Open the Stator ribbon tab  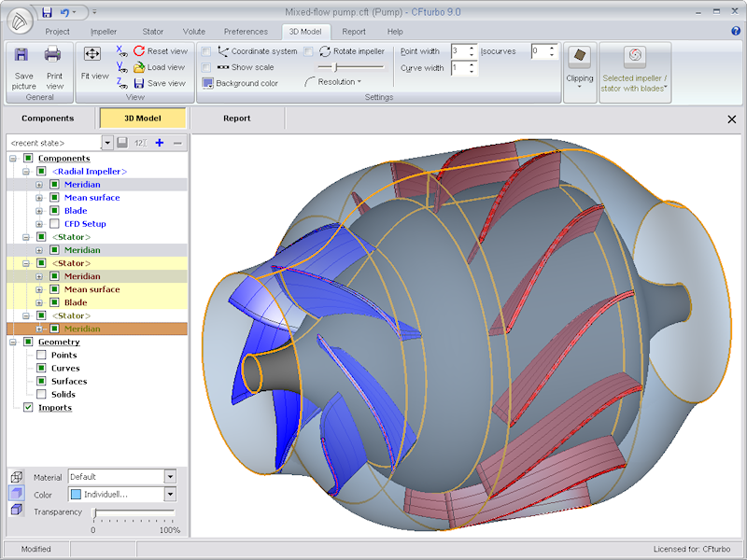click(153, 32)
